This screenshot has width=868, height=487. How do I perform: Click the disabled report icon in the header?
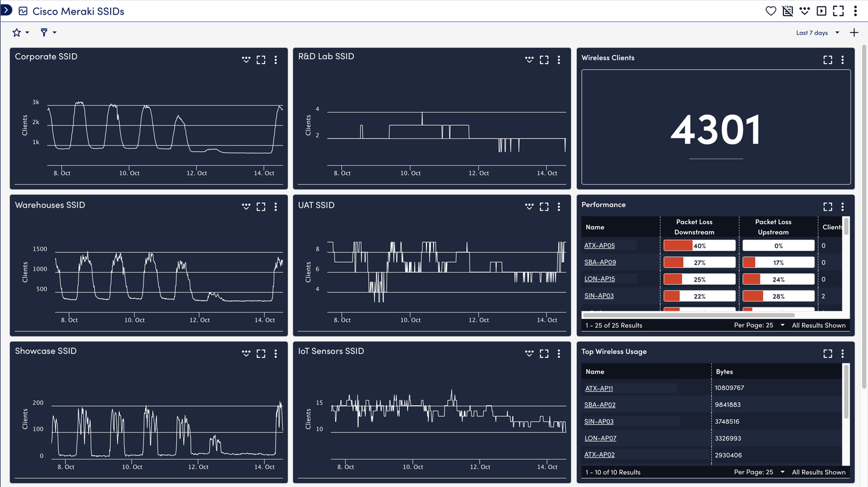point(787,10)
